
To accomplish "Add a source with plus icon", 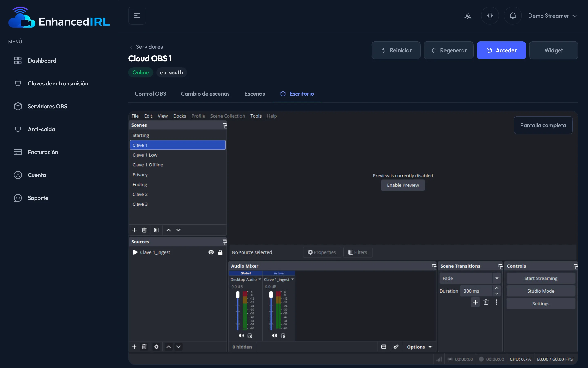I will 134,347.
